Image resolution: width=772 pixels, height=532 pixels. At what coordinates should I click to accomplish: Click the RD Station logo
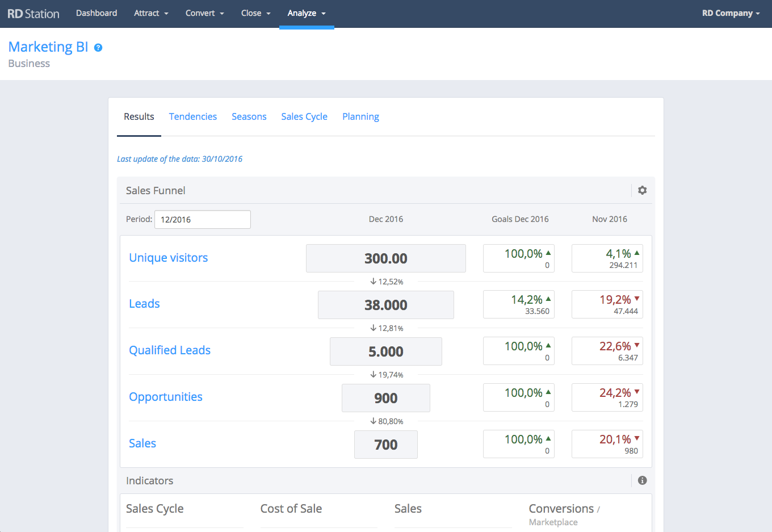pyautogui.click(x=33, y=14)
